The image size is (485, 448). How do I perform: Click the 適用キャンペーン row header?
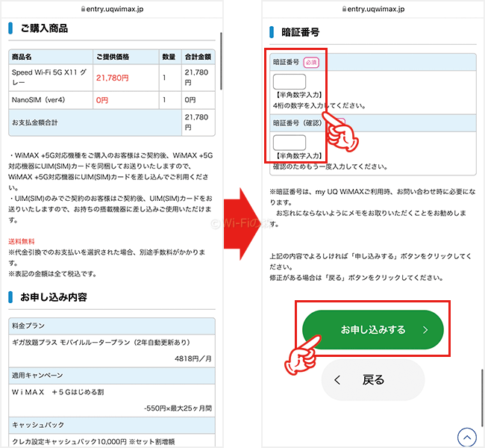(x=112, y=376)
